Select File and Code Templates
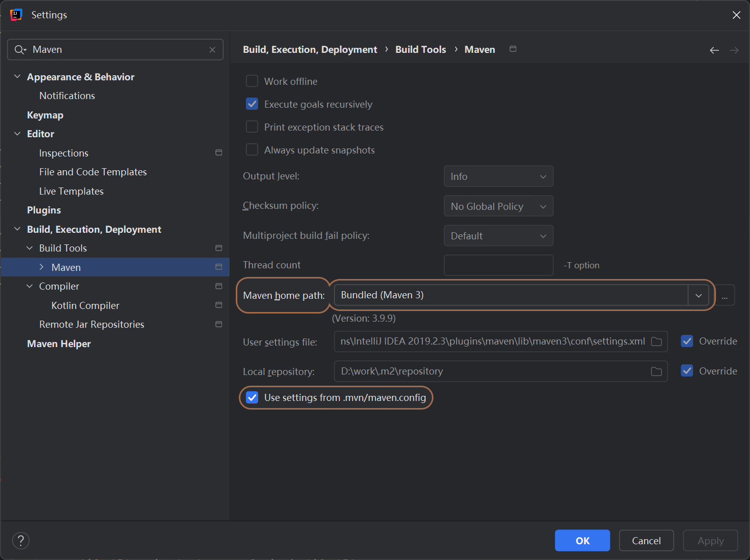Viewport: 750px width, 560px height. [x=93, y=172]
